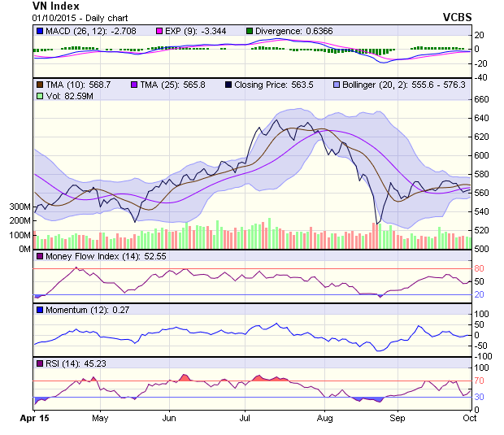504x435 pixels.
Task: Select the Jun marker on the time axis
Action: [x=169, y=419]
